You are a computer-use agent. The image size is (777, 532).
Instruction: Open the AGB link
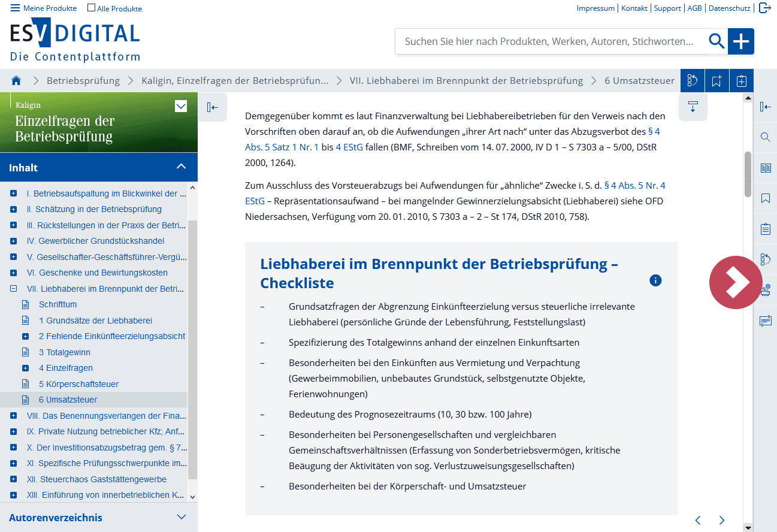click(695, 8)
